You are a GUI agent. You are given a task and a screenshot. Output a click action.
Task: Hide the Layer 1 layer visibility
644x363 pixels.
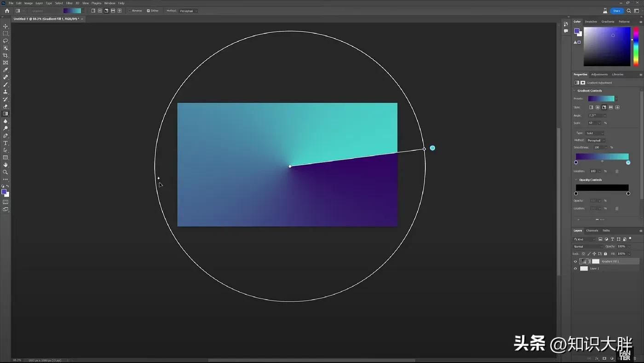click(x=575, y=268)
